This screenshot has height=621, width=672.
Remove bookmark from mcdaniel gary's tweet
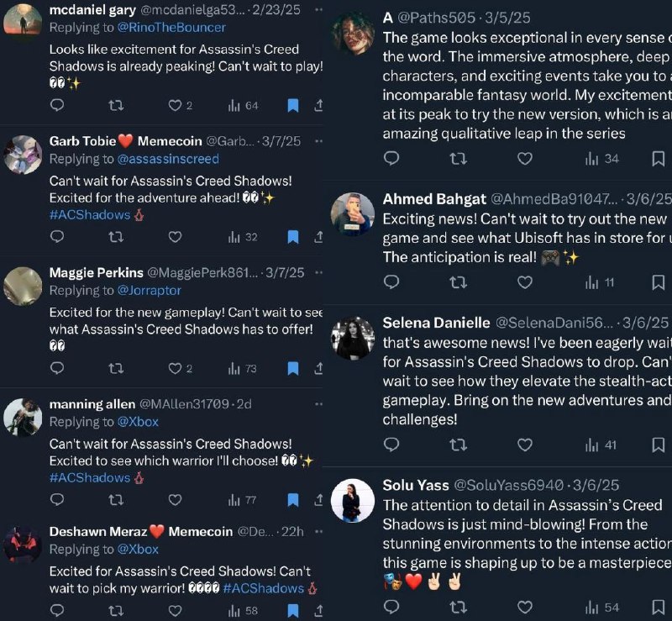click(x=293, y=105)
